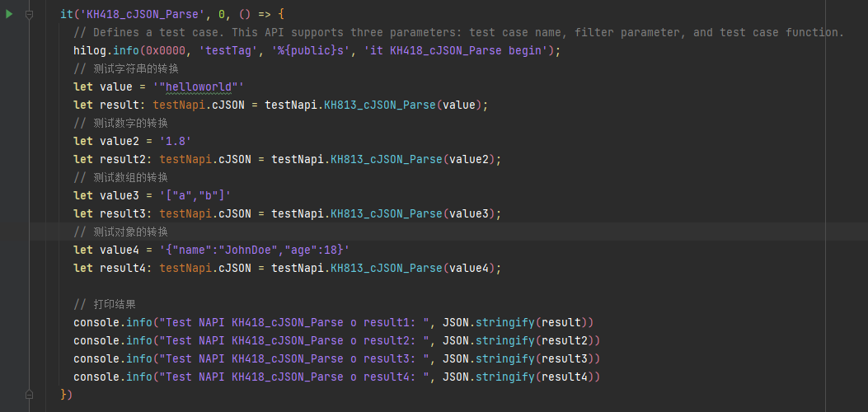This screenshot has width=868, height=412.
Task: Click the 'o result2: ' log message string
Action: (x=294, y=341)
